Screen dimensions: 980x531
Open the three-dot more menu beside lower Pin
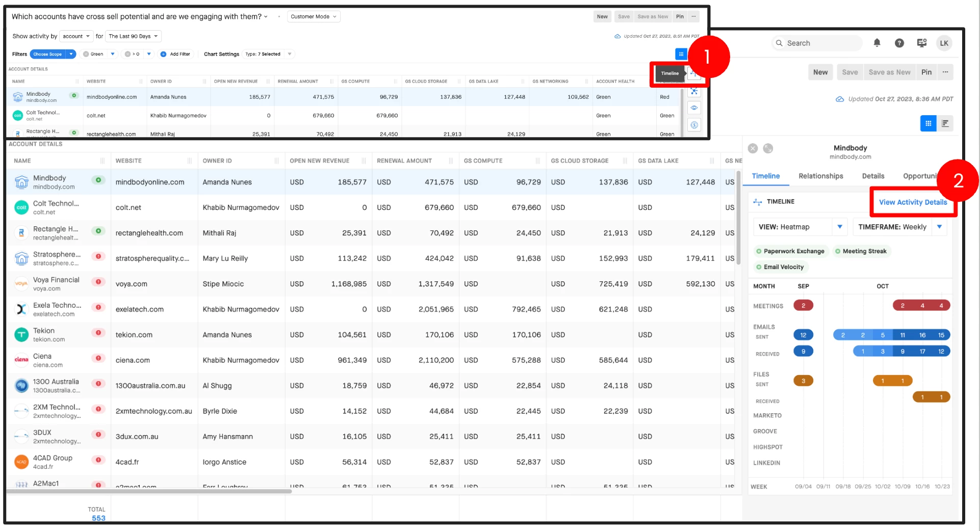pos(945,72)
